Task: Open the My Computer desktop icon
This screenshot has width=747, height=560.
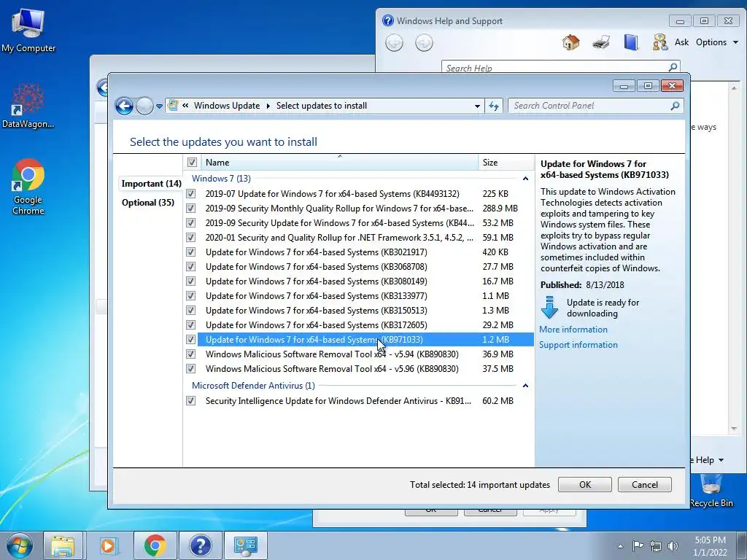Action: pos(28,29)
